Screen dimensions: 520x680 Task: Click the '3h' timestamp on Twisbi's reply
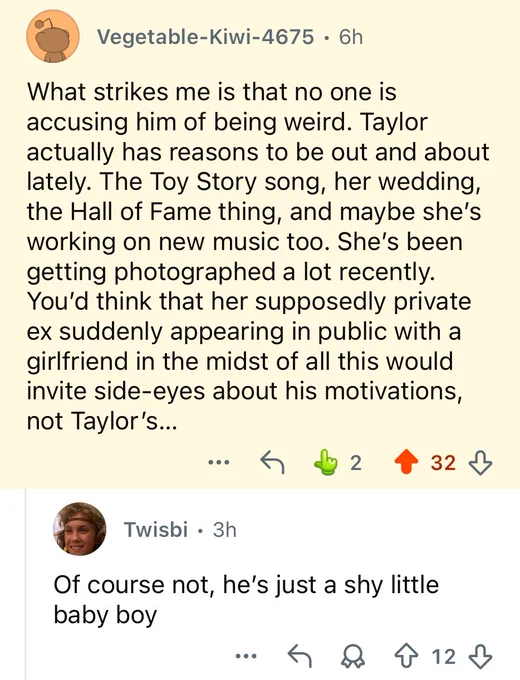click(225, 530)
